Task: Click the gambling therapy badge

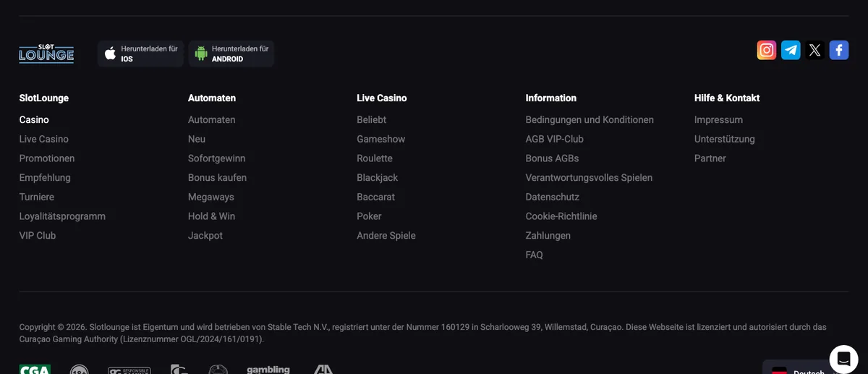Action: (x=268, y=370)
